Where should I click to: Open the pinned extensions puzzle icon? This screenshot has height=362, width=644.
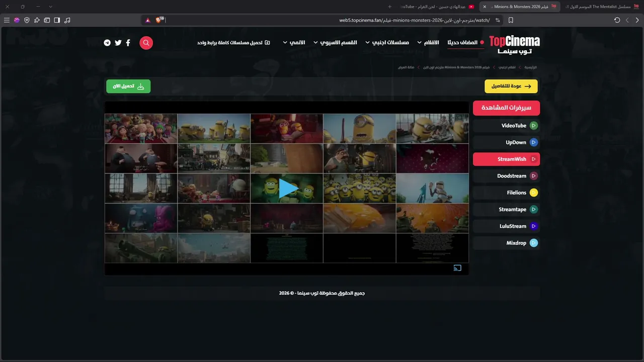pos(37,20)
